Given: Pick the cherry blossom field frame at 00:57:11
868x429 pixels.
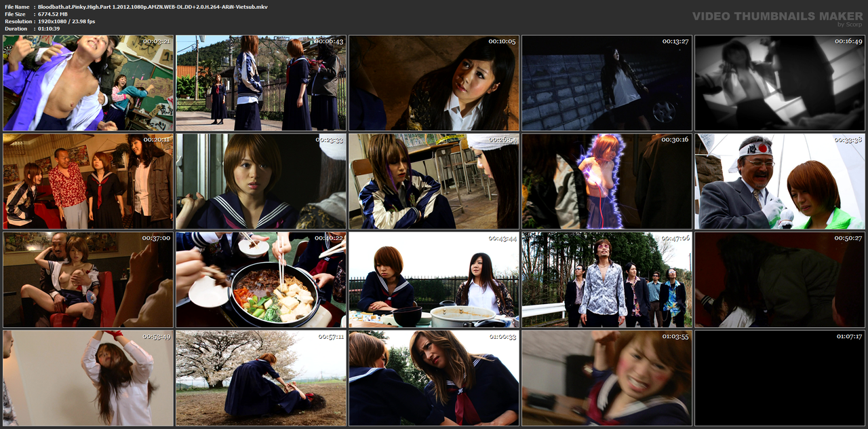Looking at the screenshot, I should pyautogui.click(x=261, y=378).
